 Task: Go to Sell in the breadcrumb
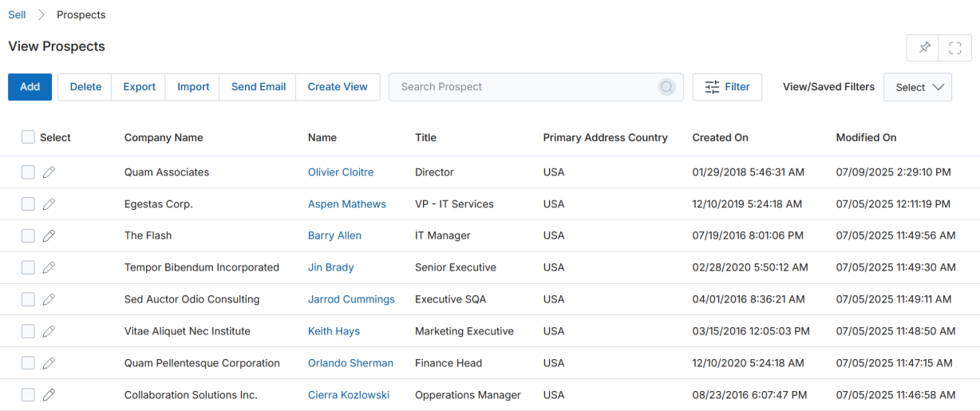(17, 15)
